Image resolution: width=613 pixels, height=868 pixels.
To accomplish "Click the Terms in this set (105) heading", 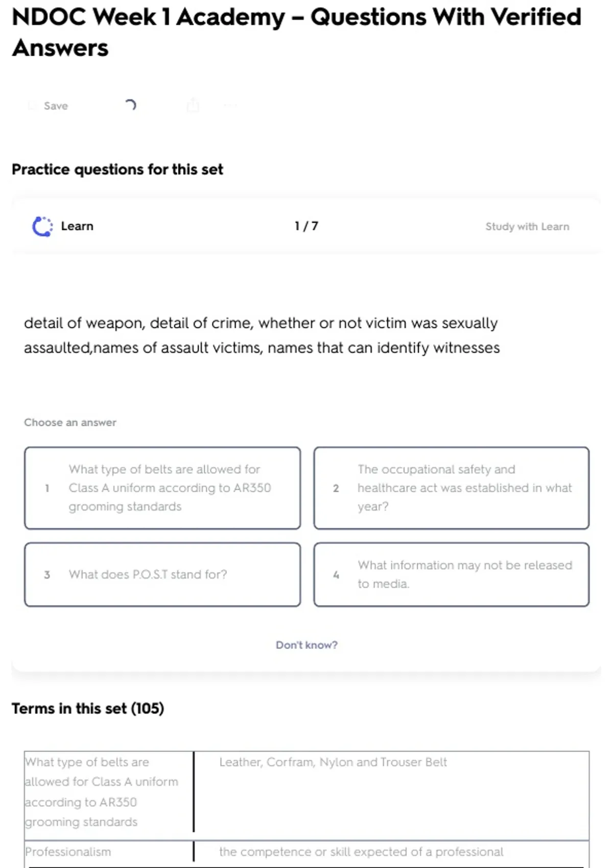I will point(88,709).
